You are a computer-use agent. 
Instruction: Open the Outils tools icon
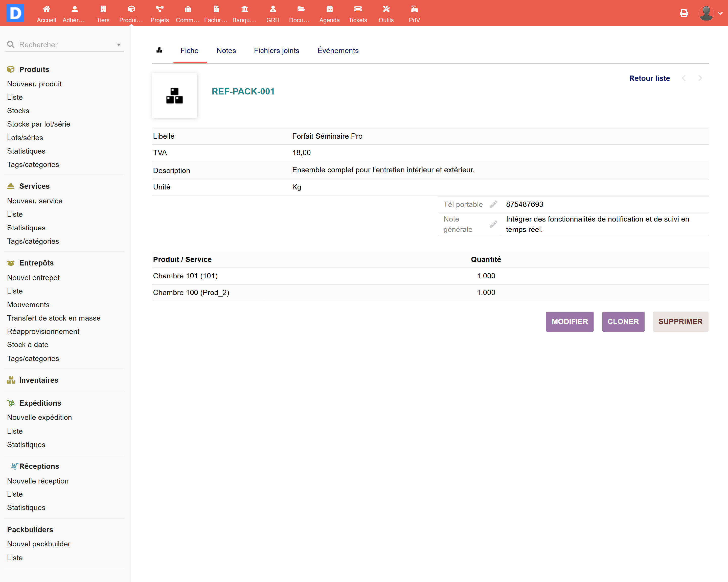(x=386, y=9)
